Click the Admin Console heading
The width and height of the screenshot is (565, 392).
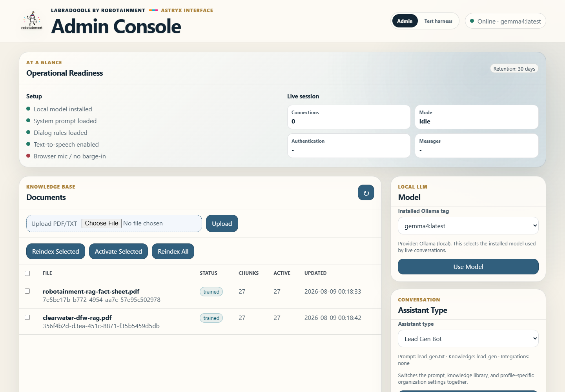click(x=116, y=27)
